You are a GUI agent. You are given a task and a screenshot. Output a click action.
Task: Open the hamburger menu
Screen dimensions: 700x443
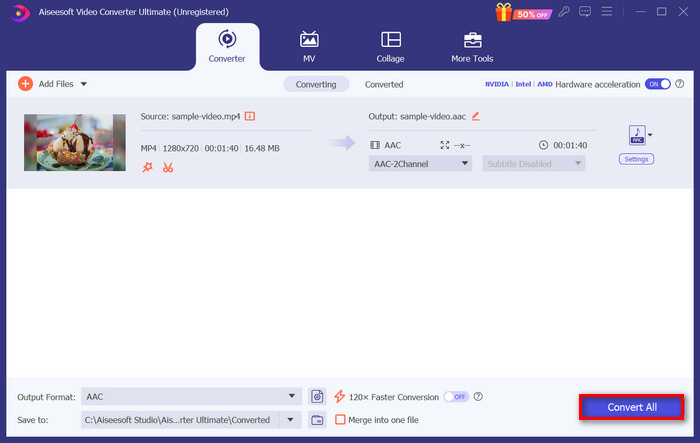point(607,11)
